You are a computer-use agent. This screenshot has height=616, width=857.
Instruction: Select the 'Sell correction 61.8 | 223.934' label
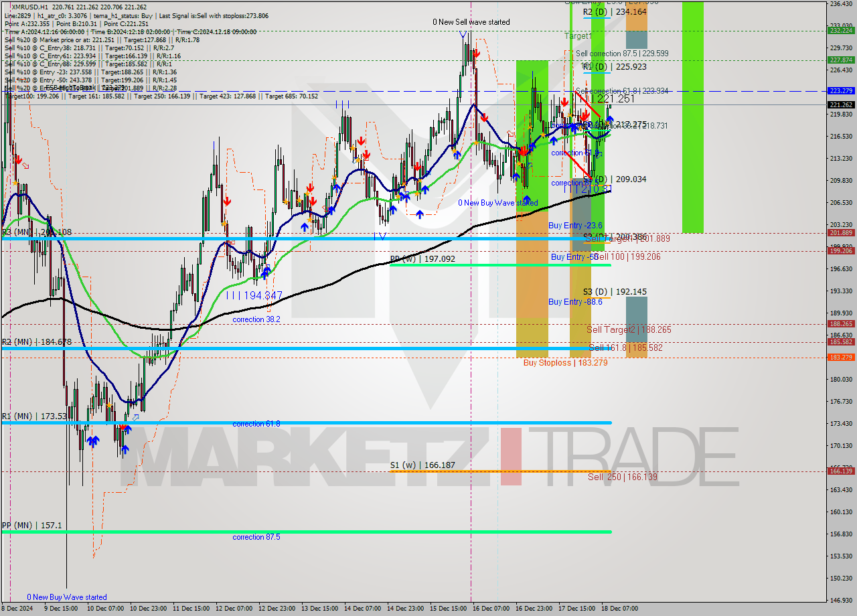pyautogui.click(x=622, y=91)
